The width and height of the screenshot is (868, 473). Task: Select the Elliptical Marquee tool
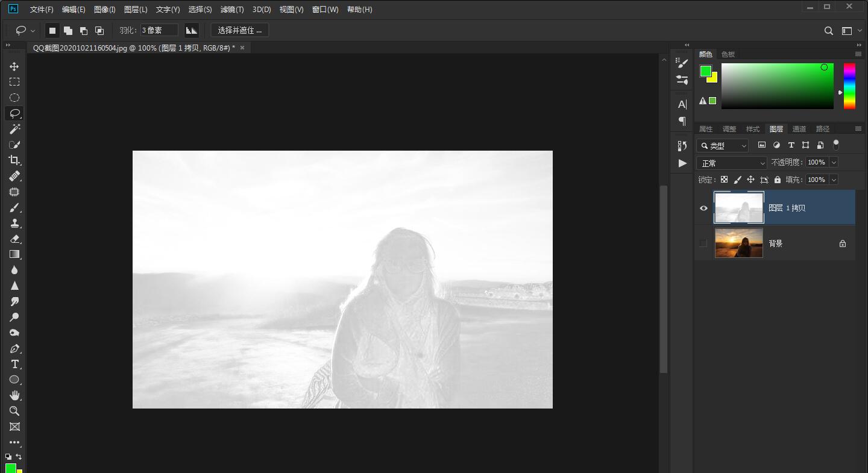[x=14, y=98]
